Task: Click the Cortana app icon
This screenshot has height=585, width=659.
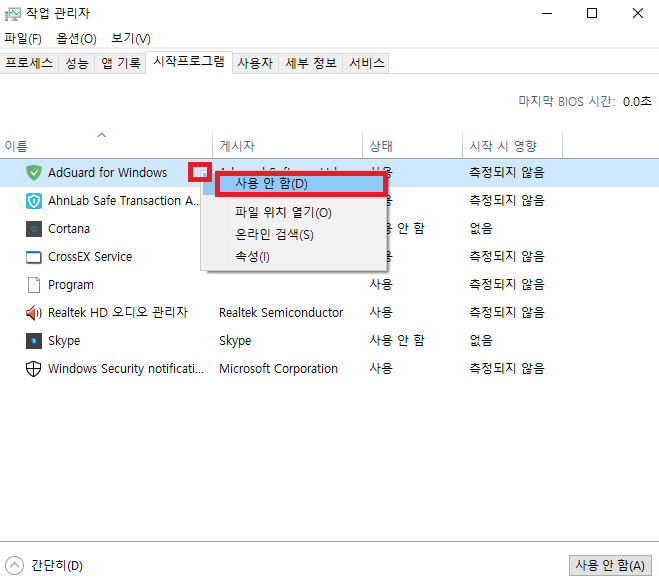Action: pos(34,229)
